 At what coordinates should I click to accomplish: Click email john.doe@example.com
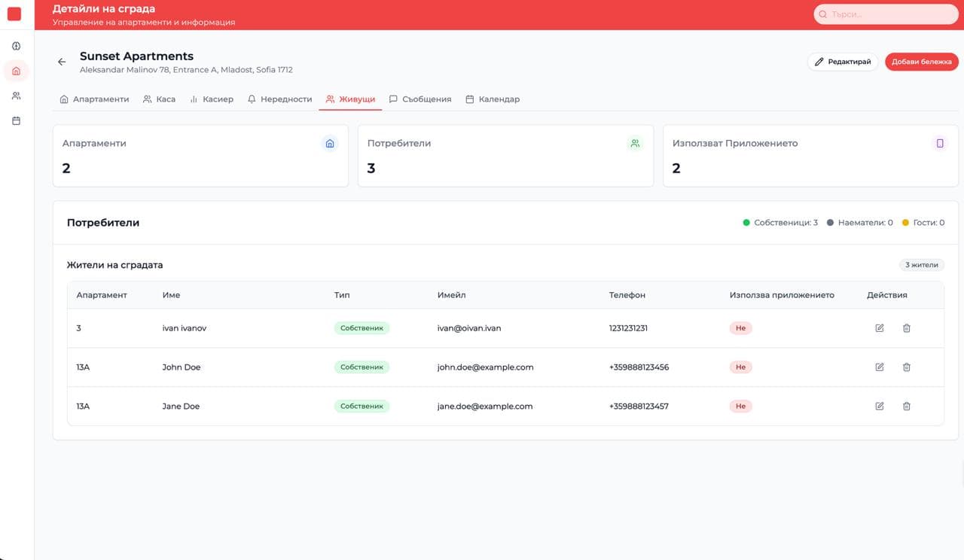point(485,367)
